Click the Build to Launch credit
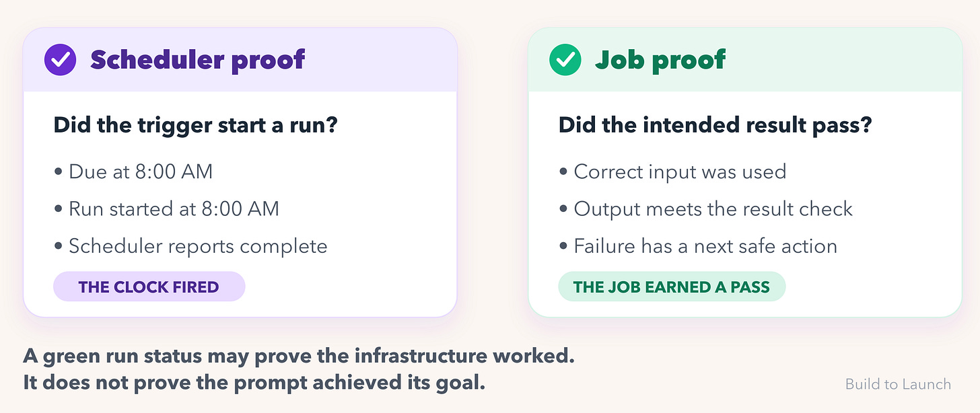Image resolution: width=980 pixels, height=413 pixels. pos(898,384)
